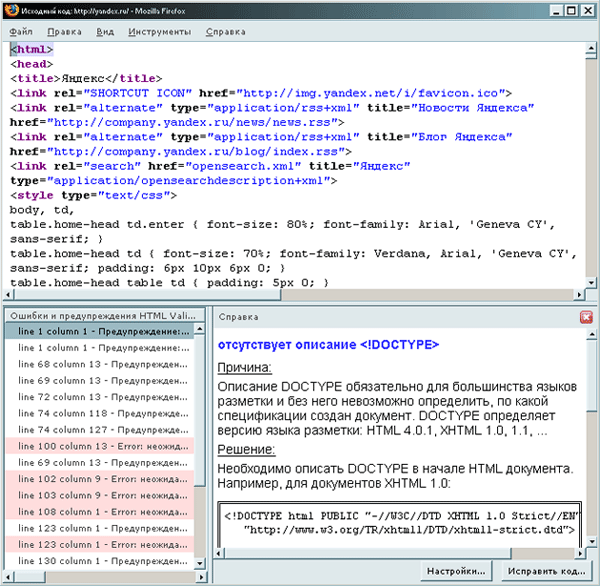Click the <html> tag in source

[31, 49]
